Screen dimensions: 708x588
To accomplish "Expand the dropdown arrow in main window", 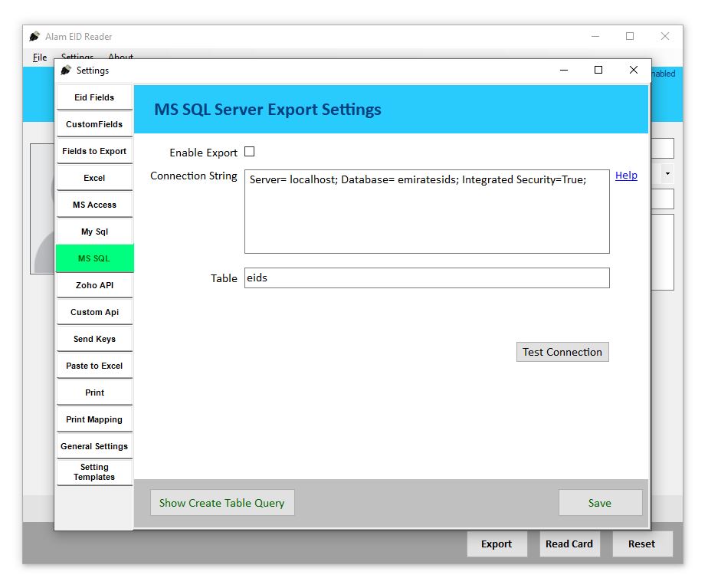I will click(x=667, y=173).
